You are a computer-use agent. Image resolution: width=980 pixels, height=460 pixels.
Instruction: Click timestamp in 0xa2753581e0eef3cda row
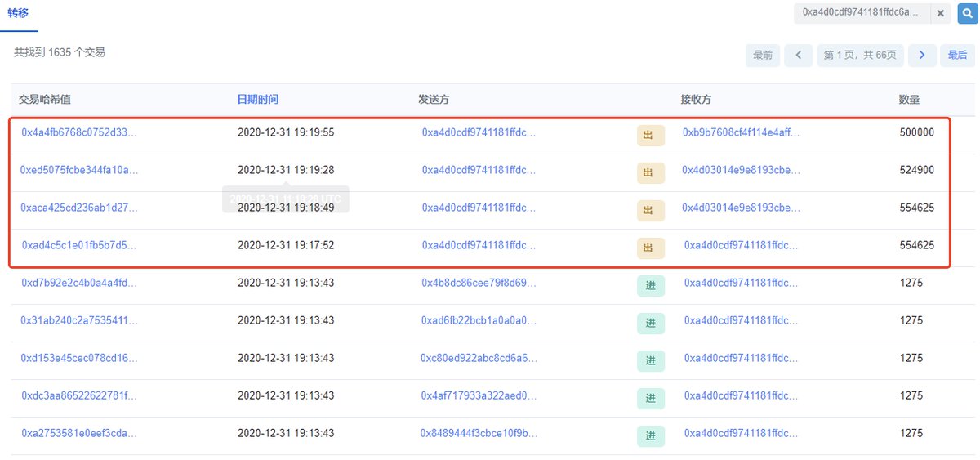[x=286, y=433]
